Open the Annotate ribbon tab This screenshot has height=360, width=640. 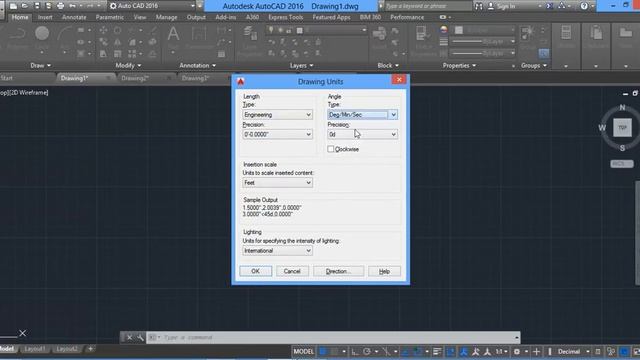74,17
